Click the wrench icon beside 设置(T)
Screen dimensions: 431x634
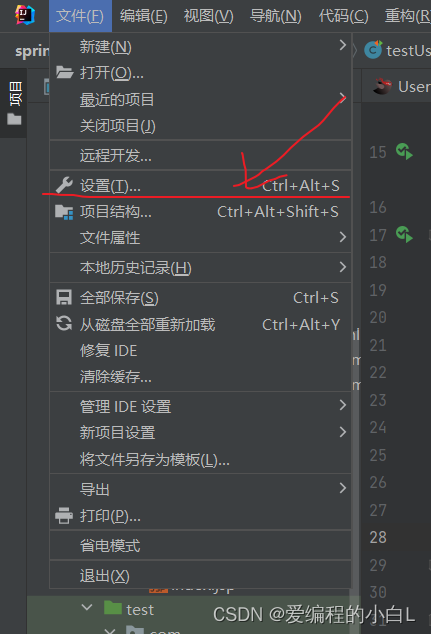[64, 185]
